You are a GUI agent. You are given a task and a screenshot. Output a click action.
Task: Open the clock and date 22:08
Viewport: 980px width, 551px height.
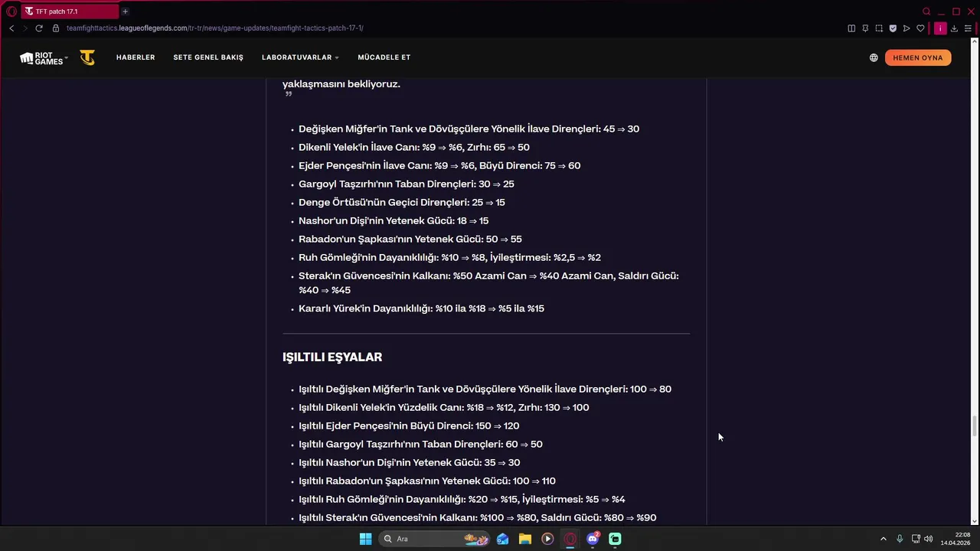(955, 539)
